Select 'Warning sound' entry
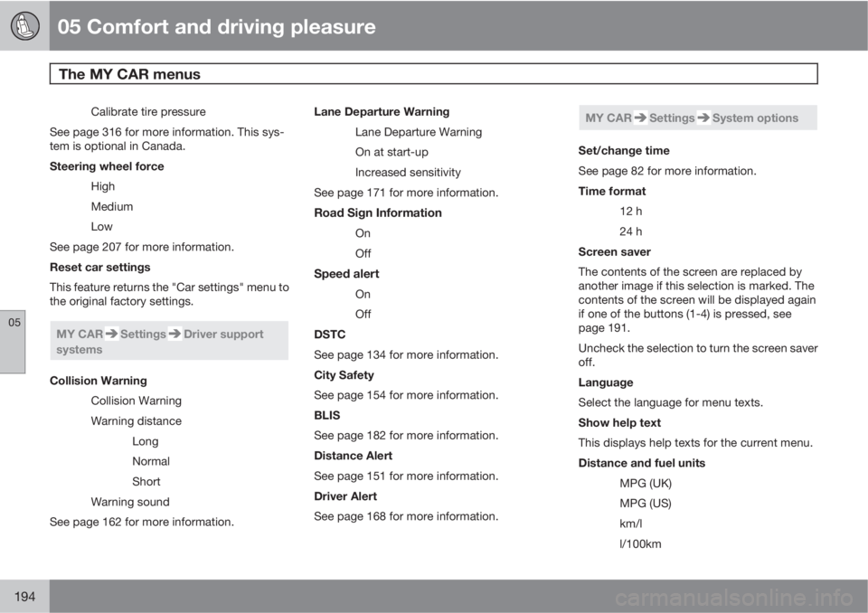Screen dimensions: 868x613 (130, 502)
